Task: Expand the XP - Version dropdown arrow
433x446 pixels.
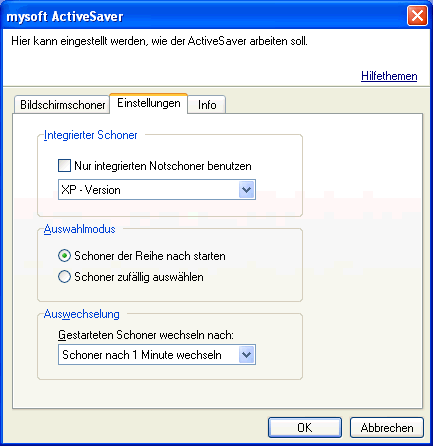Action: tap(247, 190)
